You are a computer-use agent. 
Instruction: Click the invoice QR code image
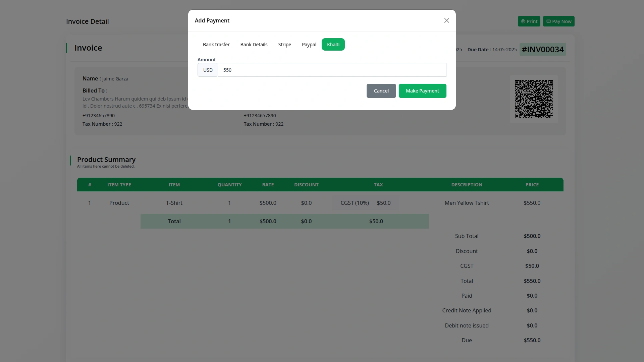point(534,99)
